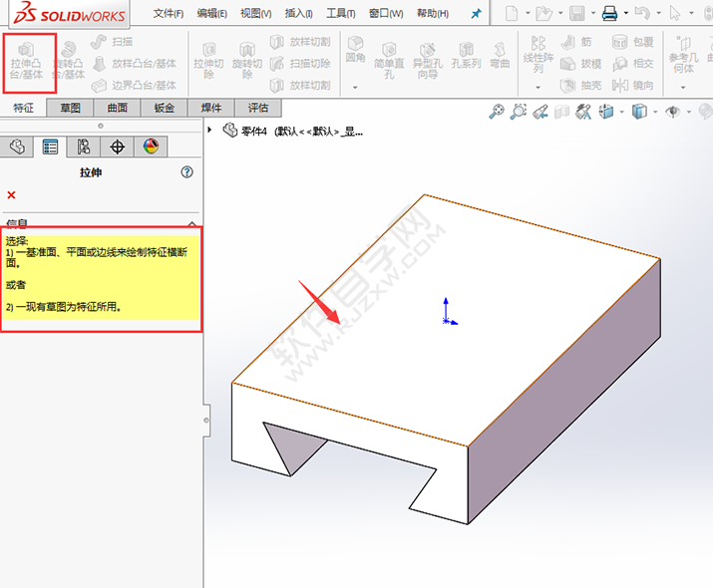Switch to the DisplayManager color-ball tab
713x588 pixels.
click(x=151, y=147)
